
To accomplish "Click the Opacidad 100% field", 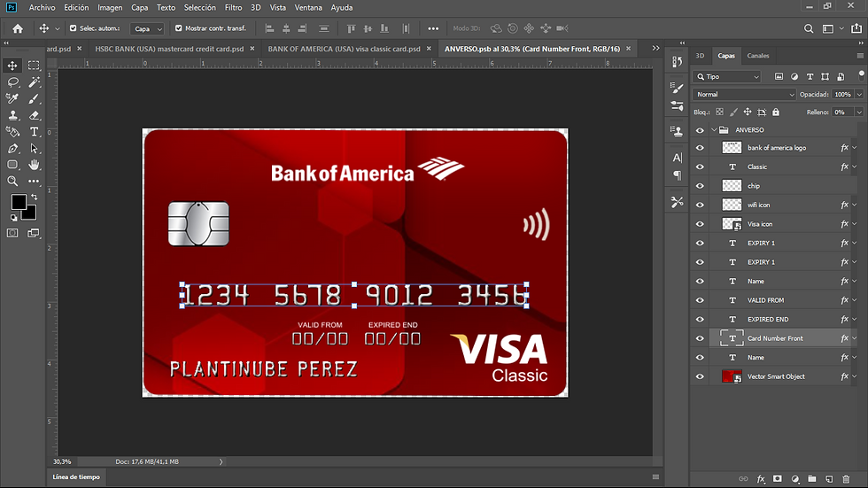I will (x=842, y=95).
